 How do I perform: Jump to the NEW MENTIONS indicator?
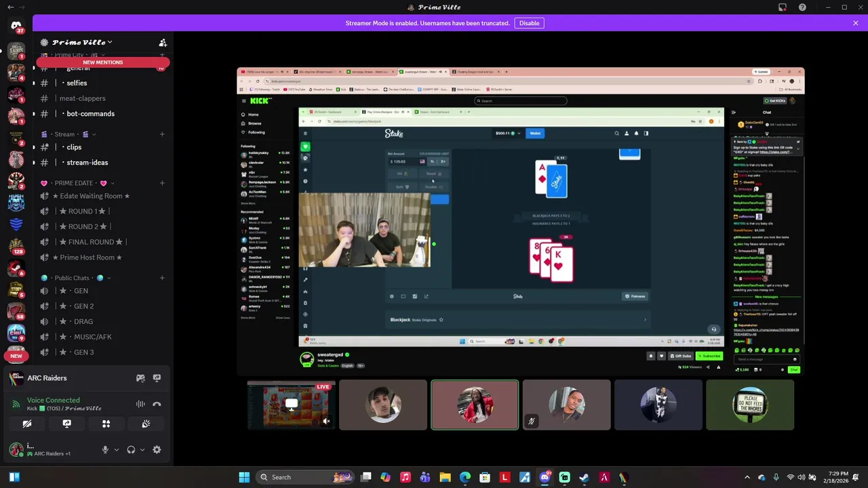103,62
